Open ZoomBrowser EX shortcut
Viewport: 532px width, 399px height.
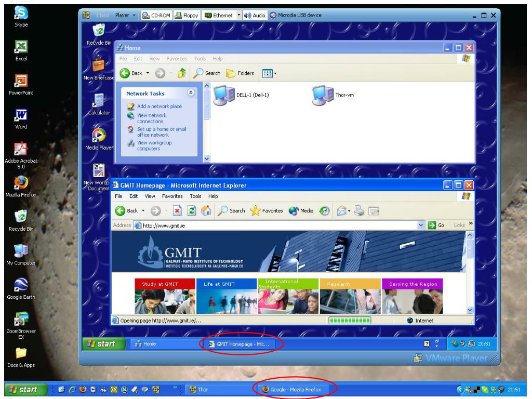click(x=21, y=325)
